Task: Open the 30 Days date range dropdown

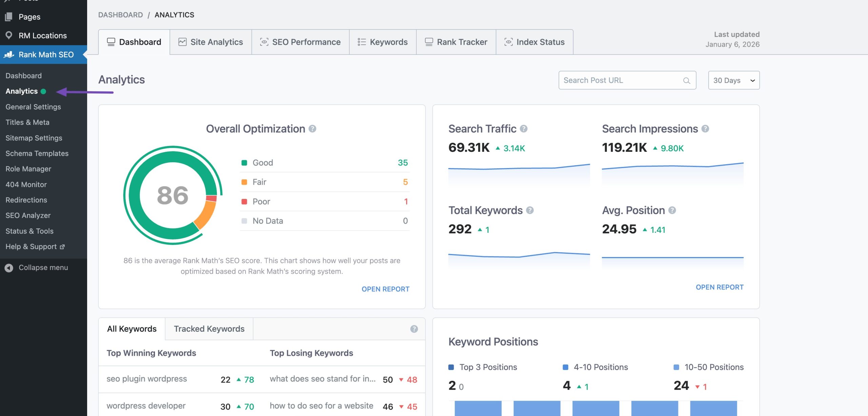Action: click(733, 80)
